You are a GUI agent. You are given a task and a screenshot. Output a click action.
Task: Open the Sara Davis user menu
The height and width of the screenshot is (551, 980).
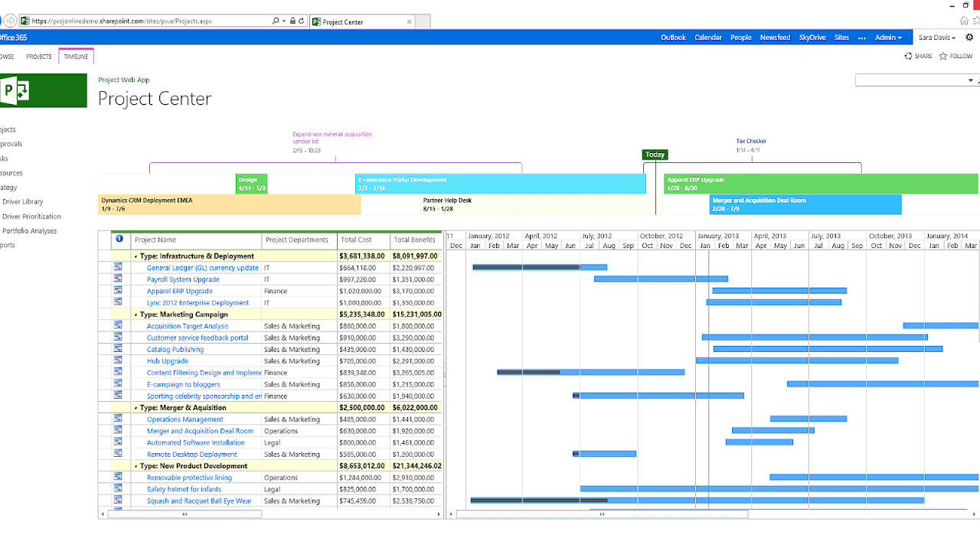click(x=937, y=37)
